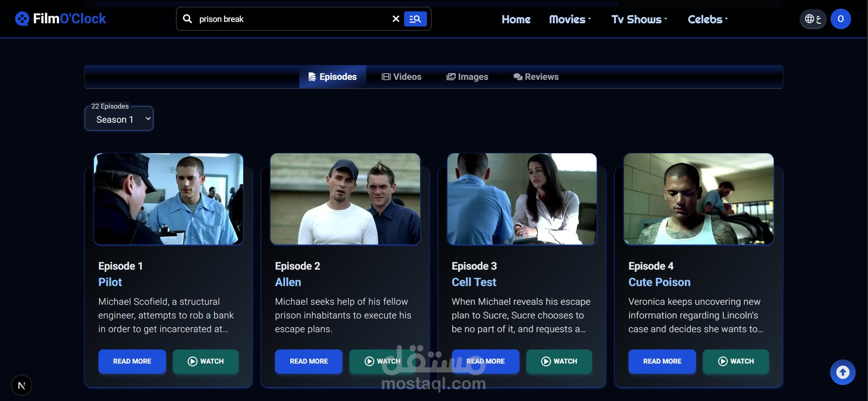Screen dimensions: 868x401
Task: Click Read More for Pilot episode
Action: pyautogui.click(x=132, y=361)
